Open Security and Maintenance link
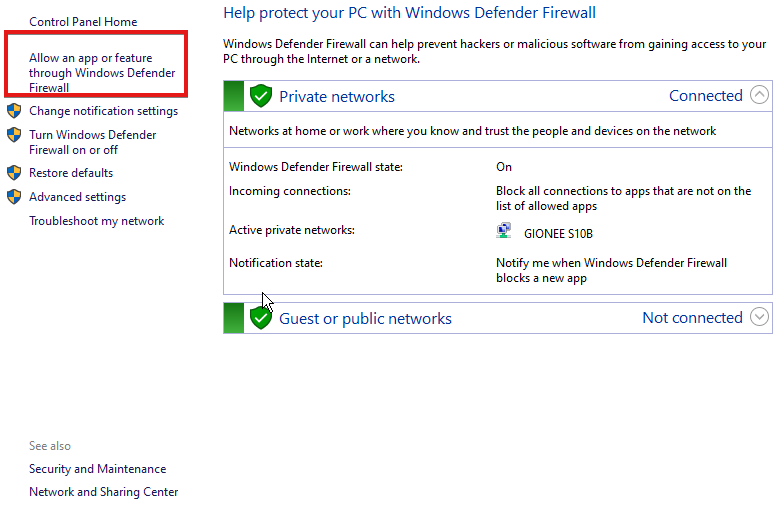 (x=98, y=468)
